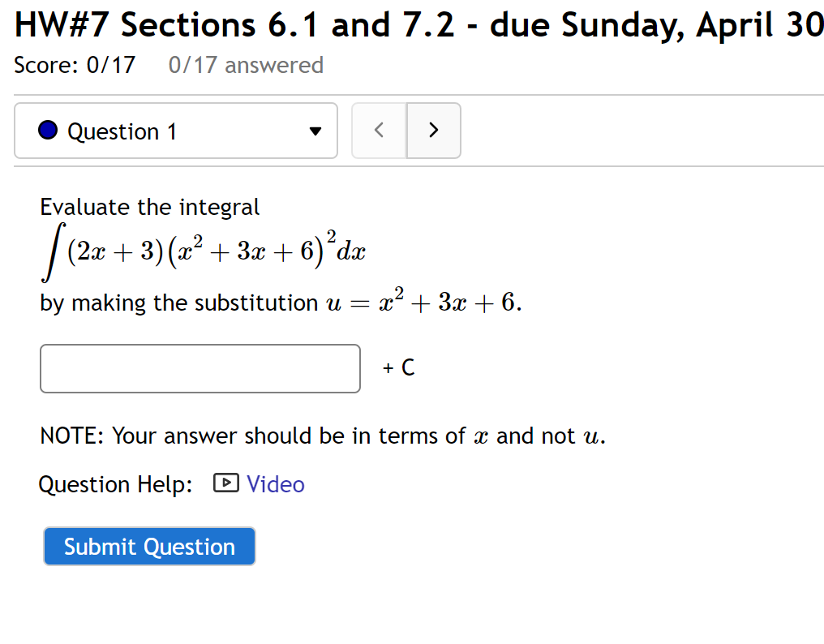Click the dropdown arrow next to Question 1
Image resolution: width=824 pixels, height=644 pixels.
tap(315, 131)
